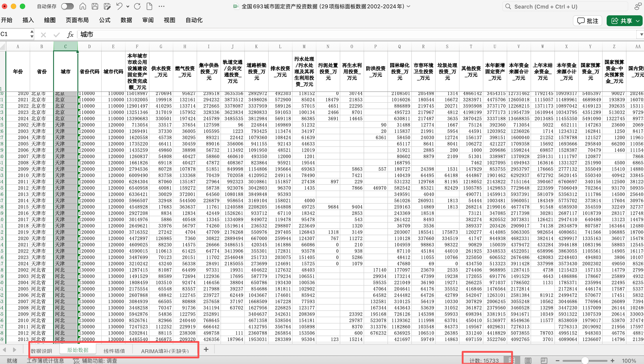Switch to the 线性插值 sheet tab

(114, 351)
